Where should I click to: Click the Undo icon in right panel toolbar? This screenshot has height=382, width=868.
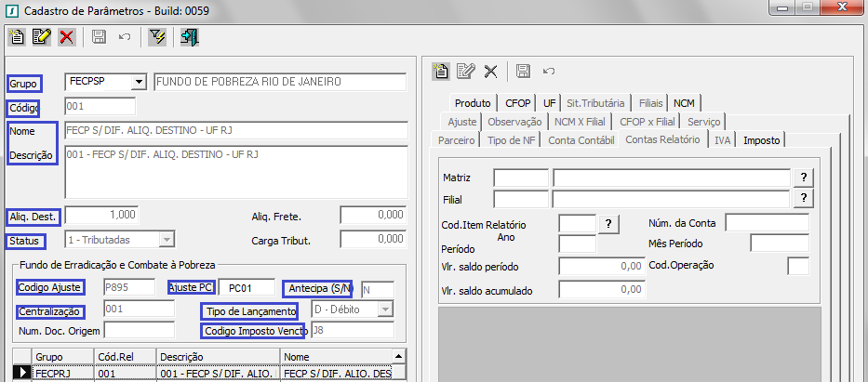tap(549, 71)
